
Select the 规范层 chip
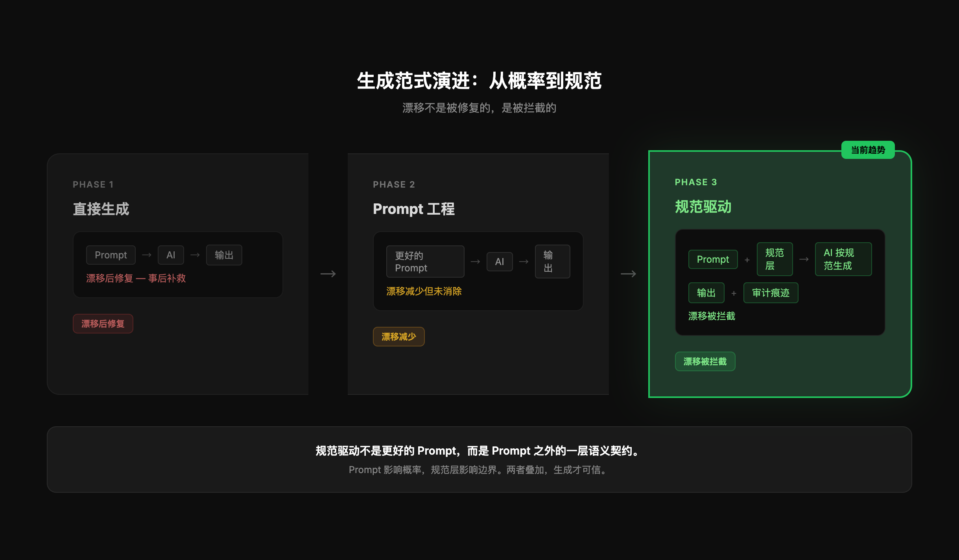click(775, 259)
